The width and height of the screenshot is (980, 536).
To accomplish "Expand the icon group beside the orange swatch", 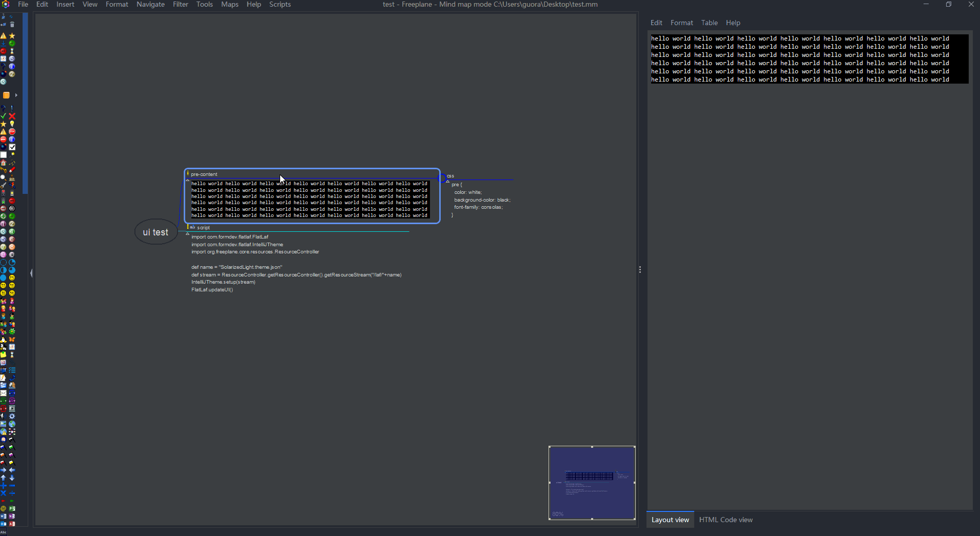I will (x=16, y=95).
